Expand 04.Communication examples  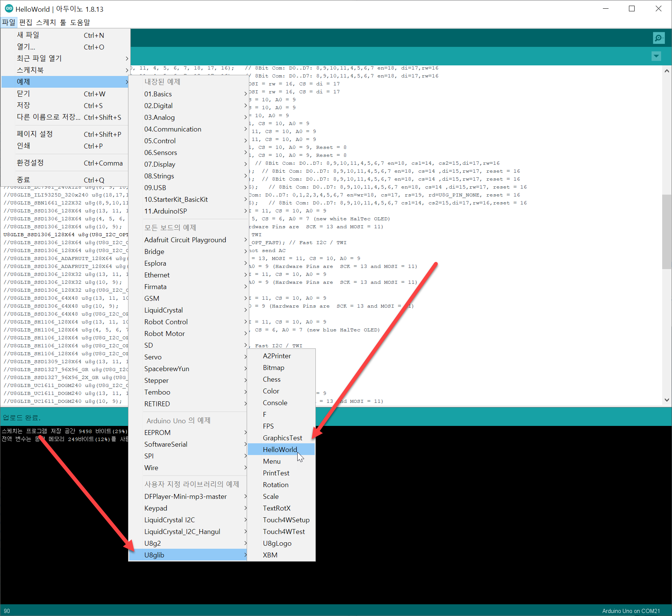[188, 129]
